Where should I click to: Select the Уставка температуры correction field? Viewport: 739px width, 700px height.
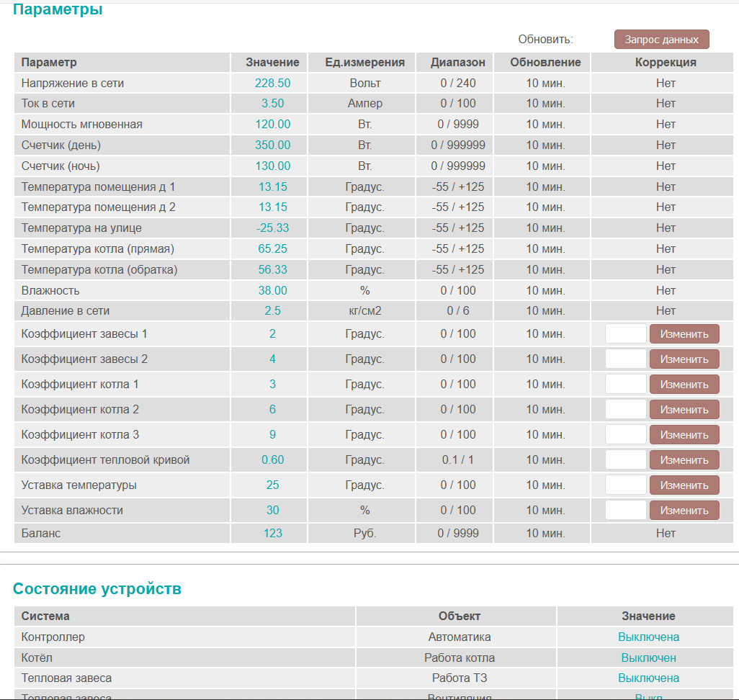point(625,485)
